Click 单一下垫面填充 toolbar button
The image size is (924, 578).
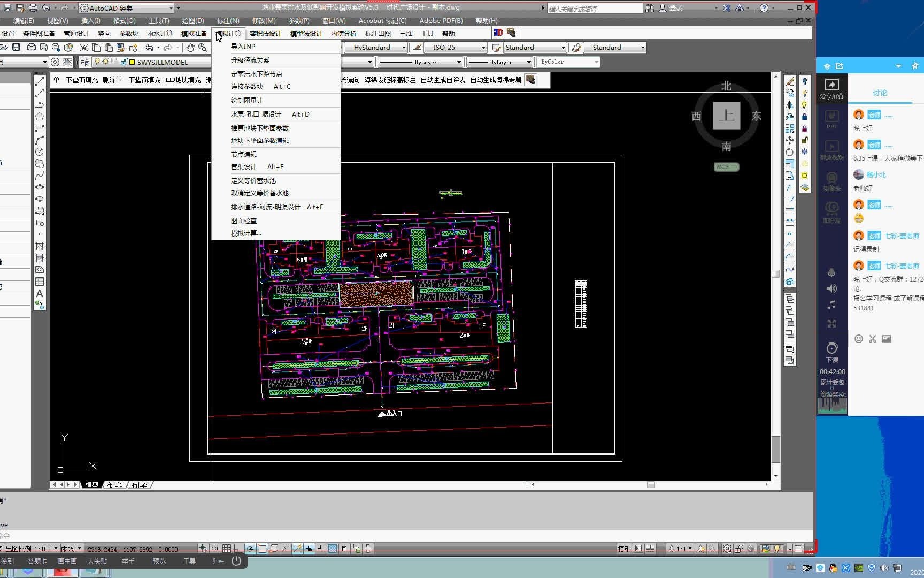[x=75, y=80]
